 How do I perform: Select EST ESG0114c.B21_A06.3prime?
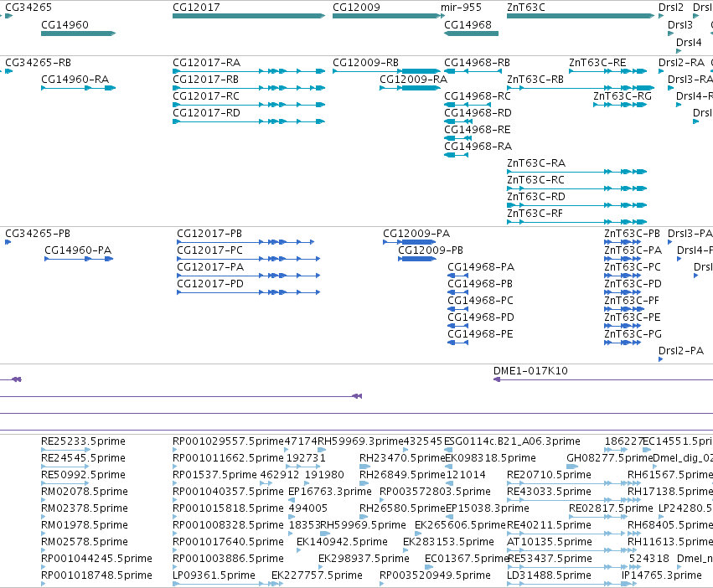pos(448,450)
